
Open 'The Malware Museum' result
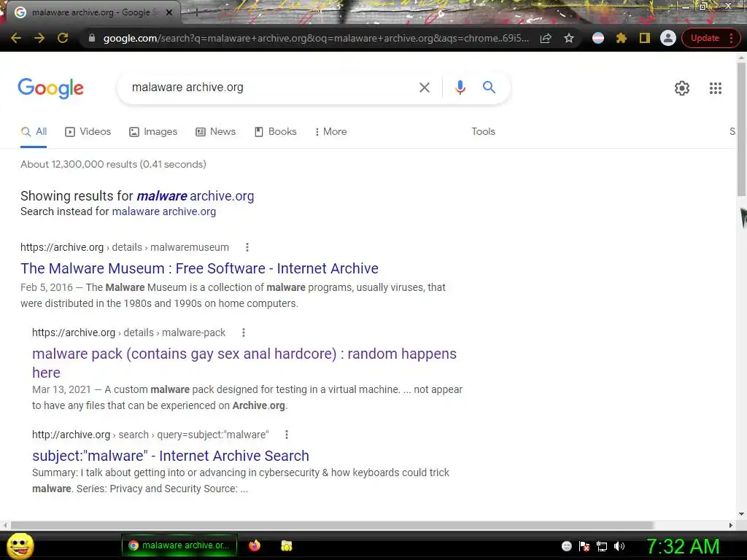(199, 268)
